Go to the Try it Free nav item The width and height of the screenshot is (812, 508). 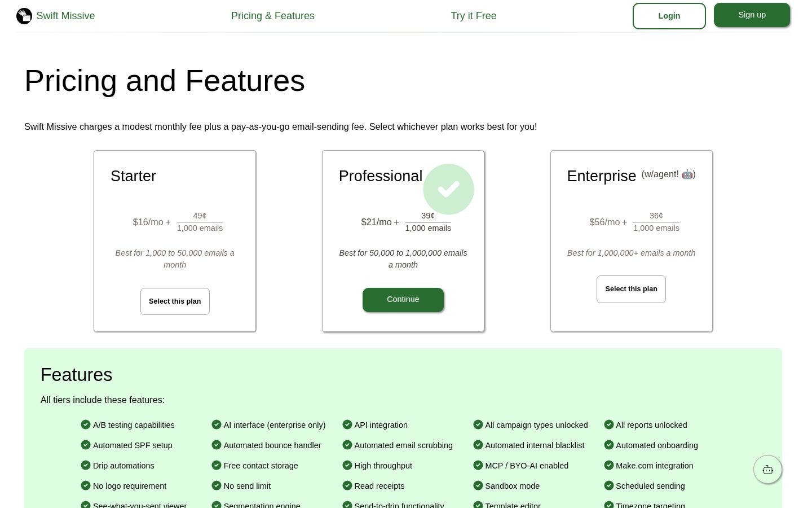coord(474,16)
